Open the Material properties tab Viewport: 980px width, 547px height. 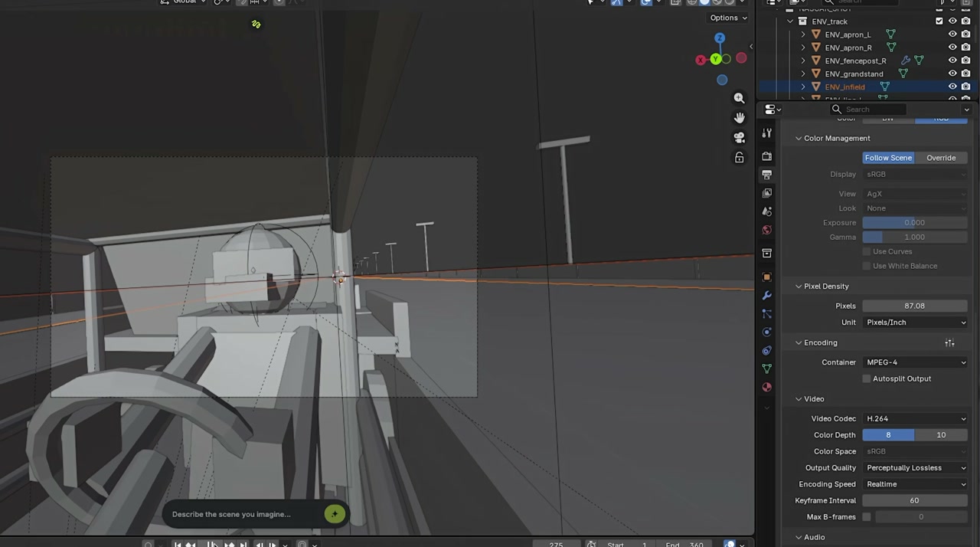click(x=766, y=387)
